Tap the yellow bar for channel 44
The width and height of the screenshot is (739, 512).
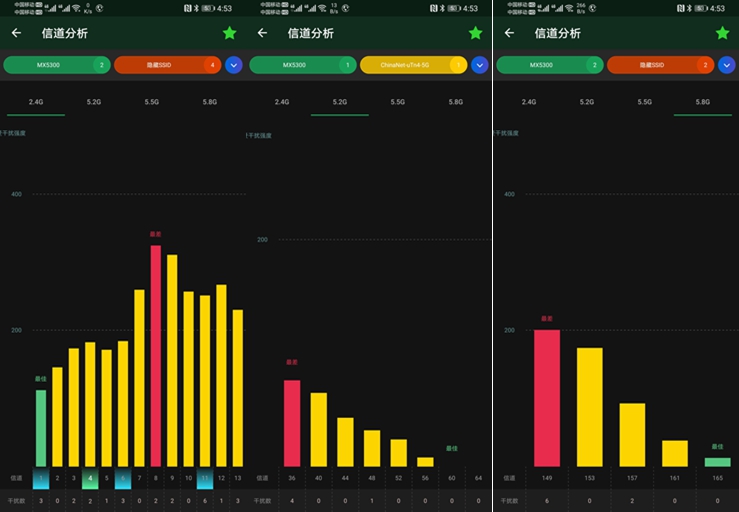[x=345, y=442]
